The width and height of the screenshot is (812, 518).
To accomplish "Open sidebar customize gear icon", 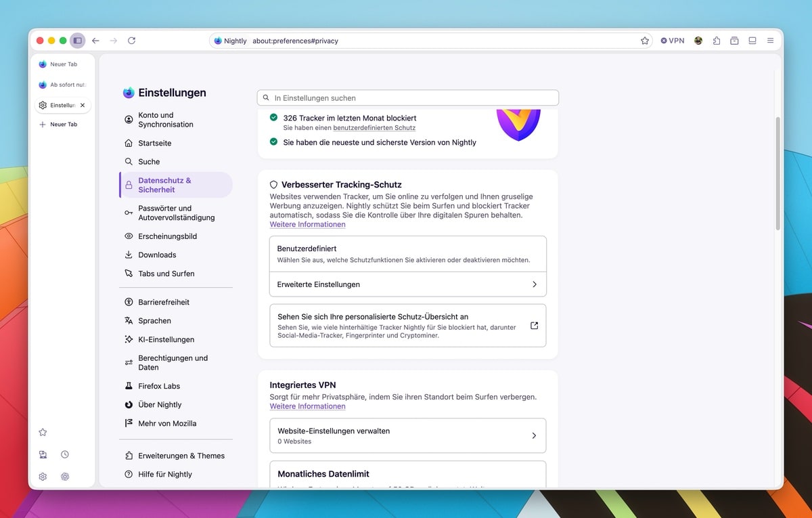I will 43,476.
